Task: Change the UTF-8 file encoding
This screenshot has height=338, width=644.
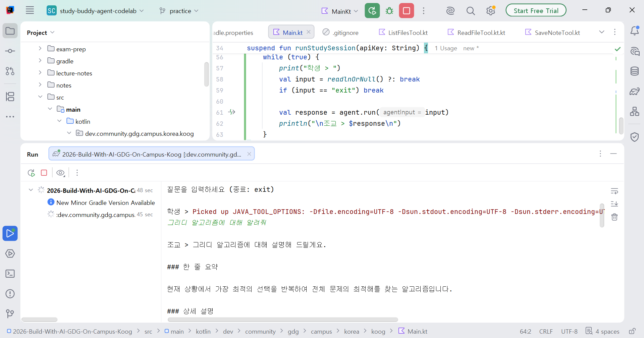Action: [x=569, y=331]
